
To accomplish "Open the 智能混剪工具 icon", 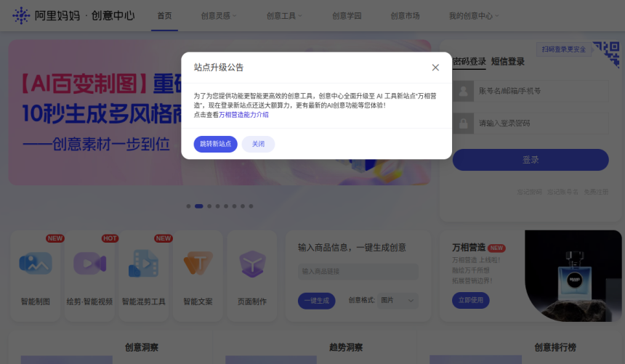I will tap(143, 264).
